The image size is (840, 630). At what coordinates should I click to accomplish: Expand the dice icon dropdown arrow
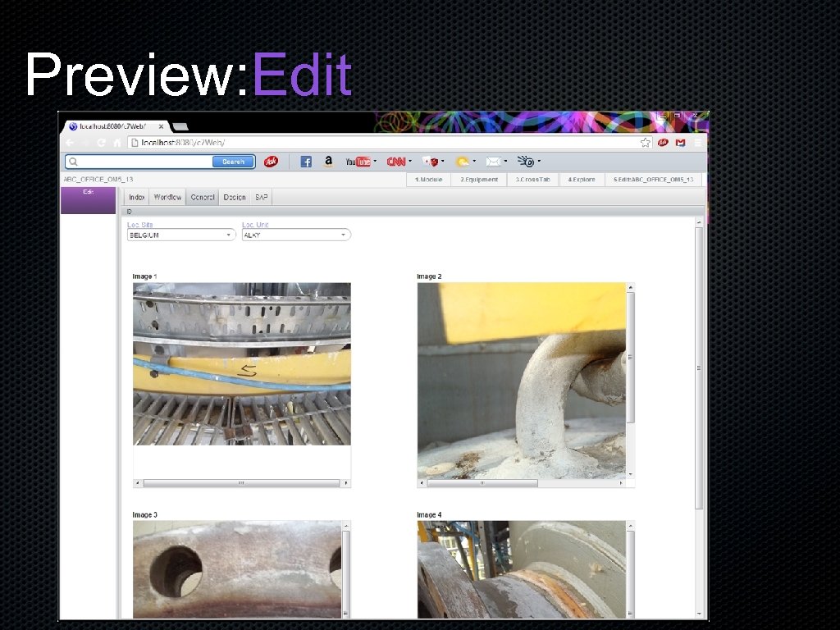pos(442,162)
